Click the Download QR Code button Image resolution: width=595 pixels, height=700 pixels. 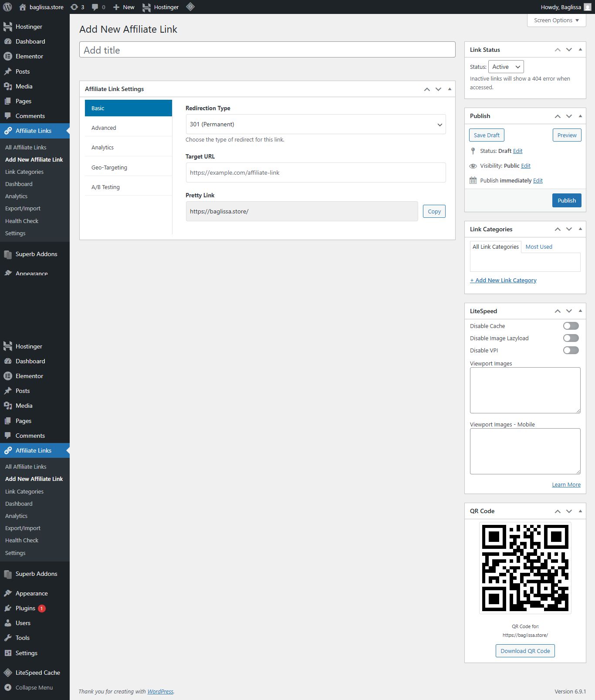coord(525,651)
